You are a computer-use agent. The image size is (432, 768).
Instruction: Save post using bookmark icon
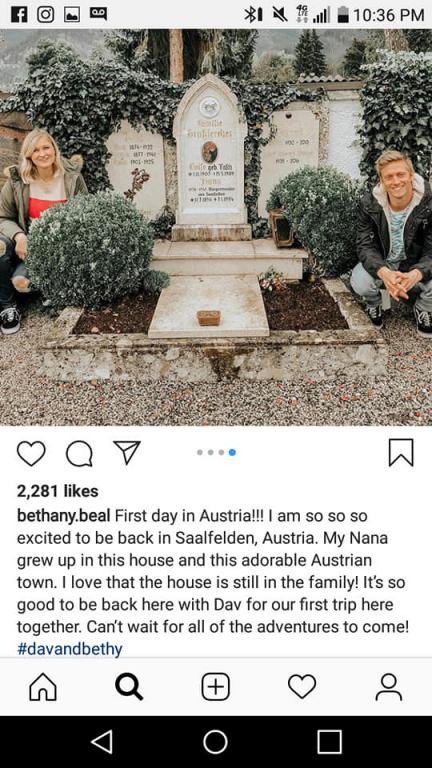click(401, 453)
